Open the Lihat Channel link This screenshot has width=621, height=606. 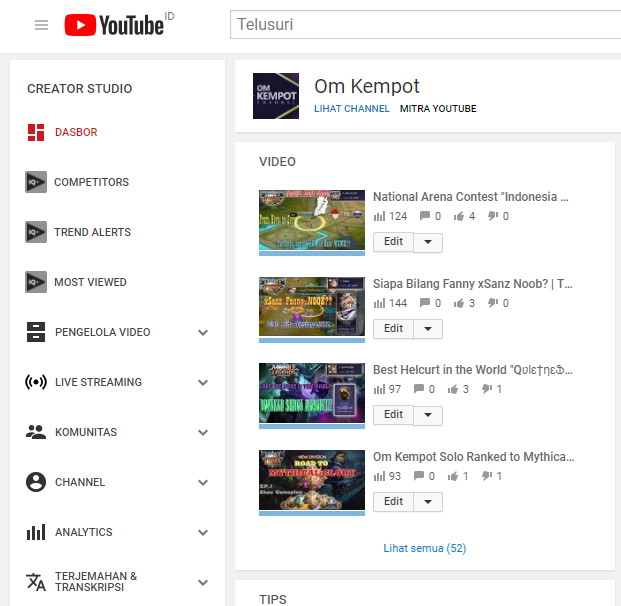click(352, 109)
